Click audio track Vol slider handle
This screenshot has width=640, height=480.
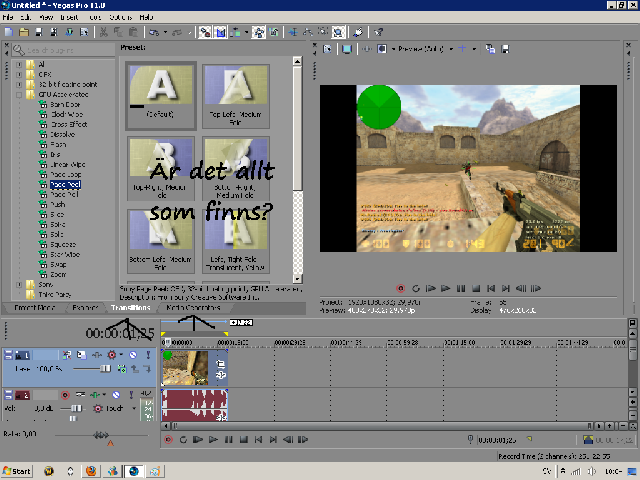[76, 408]
